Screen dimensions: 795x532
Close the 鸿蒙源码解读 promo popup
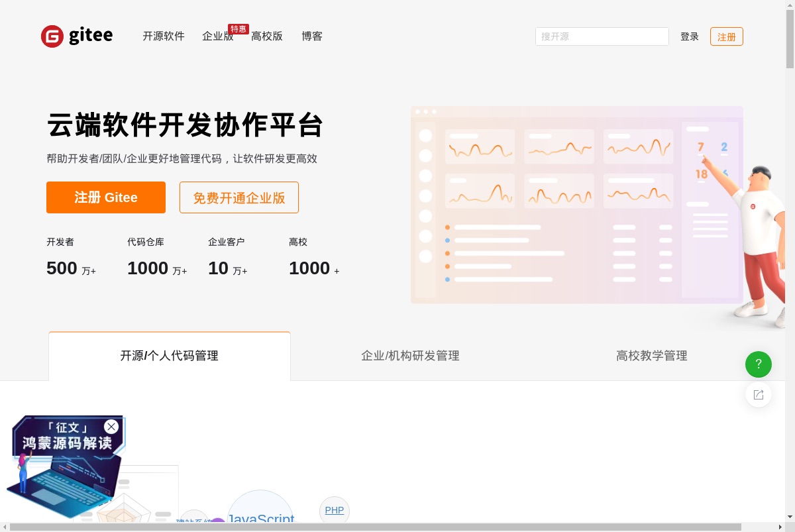111,427
